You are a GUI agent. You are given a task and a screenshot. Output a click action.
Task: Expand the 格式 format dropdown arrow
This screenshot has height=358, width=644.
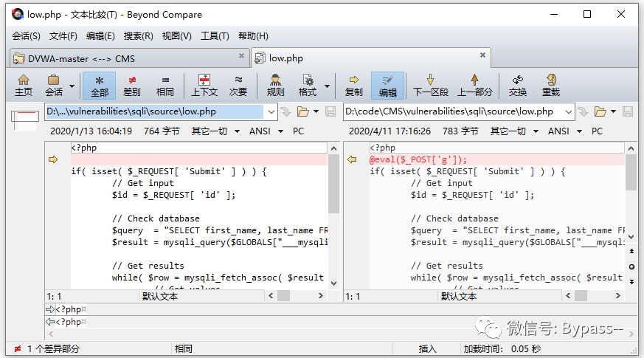[x=327, y=86]
